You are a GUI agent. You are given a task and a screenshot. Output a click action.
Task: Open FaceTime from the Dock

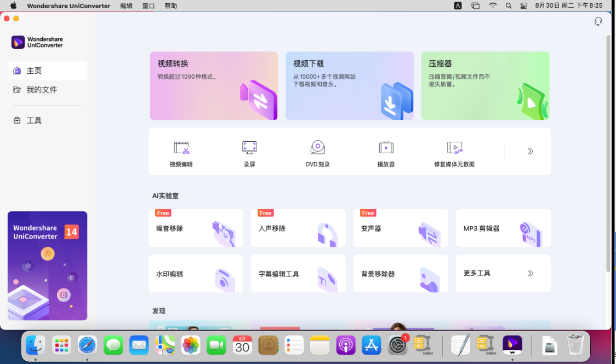click(216, 345)
